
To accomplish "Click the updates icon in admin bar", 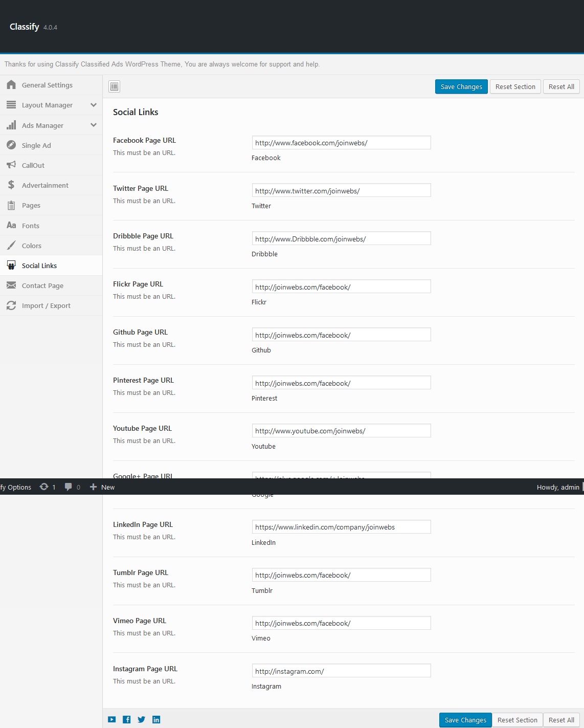I will click(44, 487).
